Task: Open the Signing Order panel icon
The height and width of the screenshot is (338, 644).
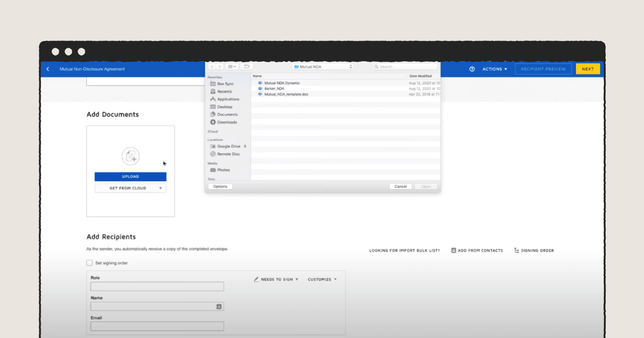Action: click(x=517, y=251)
